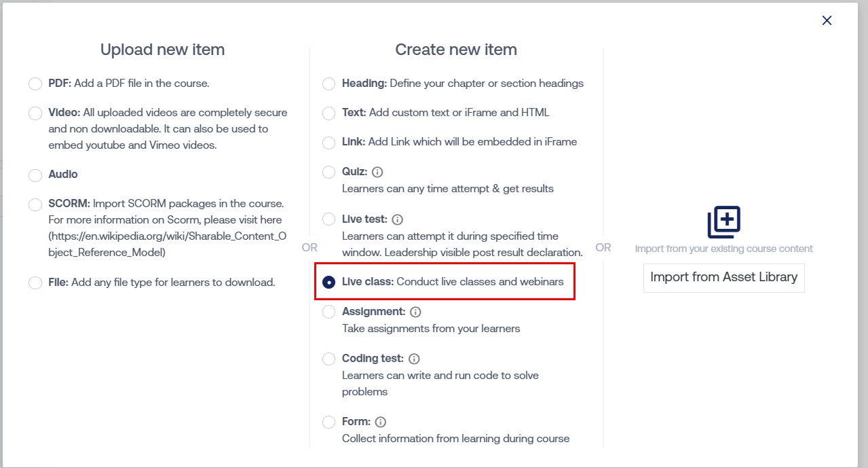868x468 pixels.
Task: Click the info icon next to Quiz
Action: (x=377, y=172)
